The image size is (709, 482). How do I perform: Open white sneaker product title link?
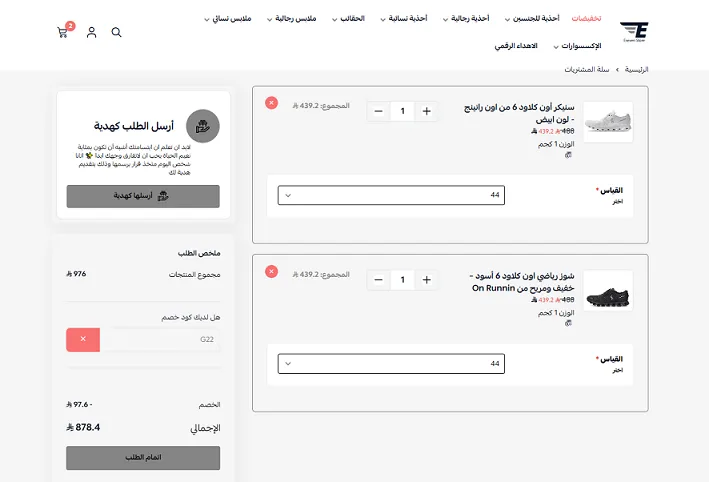click(519, 113)
